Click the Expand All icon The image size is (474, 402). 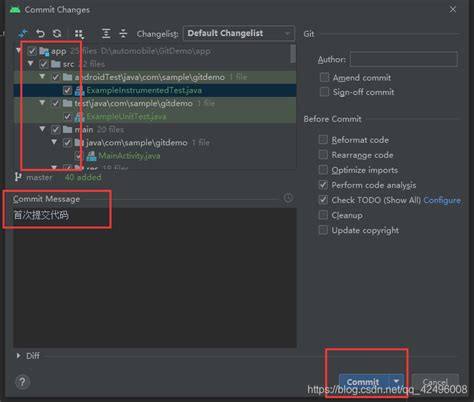pyautogui.click(x=106, y=33)
